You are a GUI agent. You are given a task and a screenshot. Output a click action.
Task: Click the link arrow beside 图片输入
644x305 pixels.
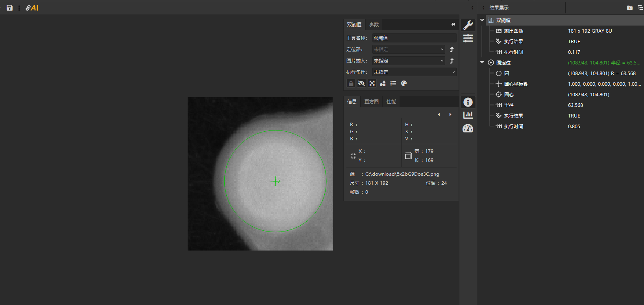tap(452, 61)
